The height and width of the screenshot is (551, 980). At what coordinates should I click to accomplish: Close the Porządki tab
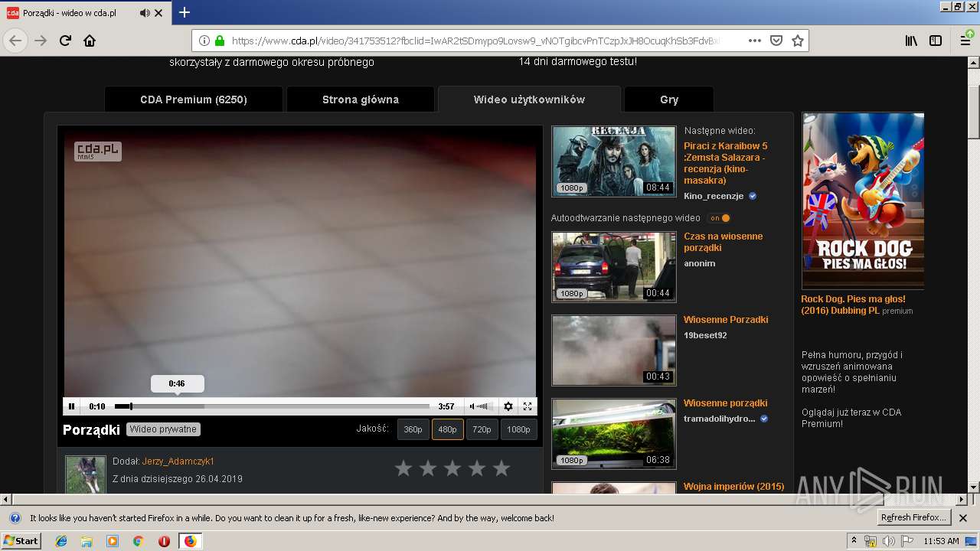[158, 13]
